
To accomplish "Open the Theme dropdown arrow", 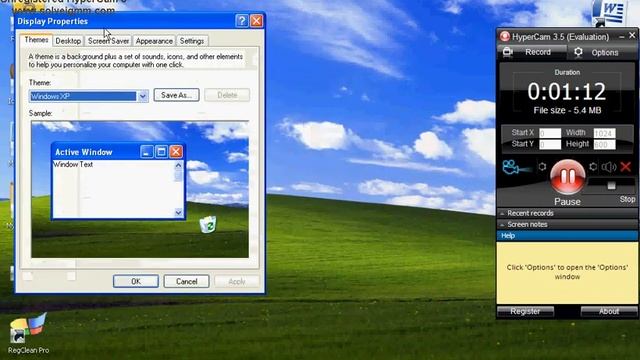I will pyautogui.click(x=142, y=96).
